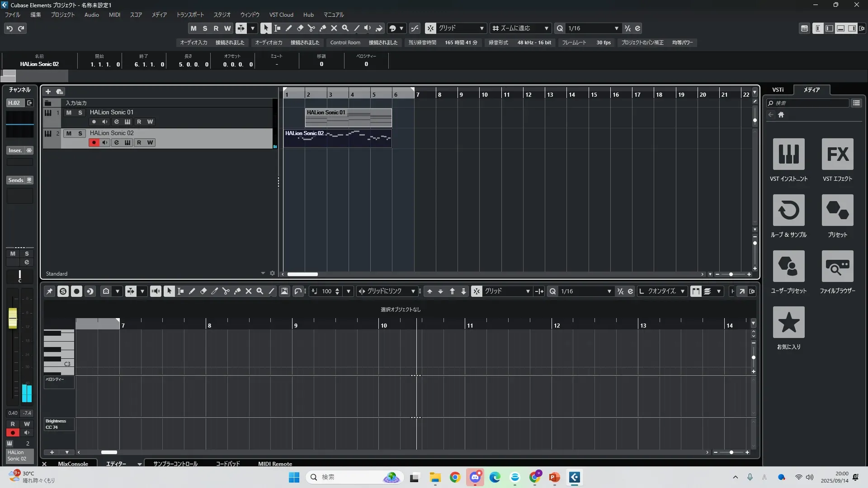The width and height of the screenshot is (868, 488).
Task: Open VST Effects FX media tile
Action: [x=837, y=154]
